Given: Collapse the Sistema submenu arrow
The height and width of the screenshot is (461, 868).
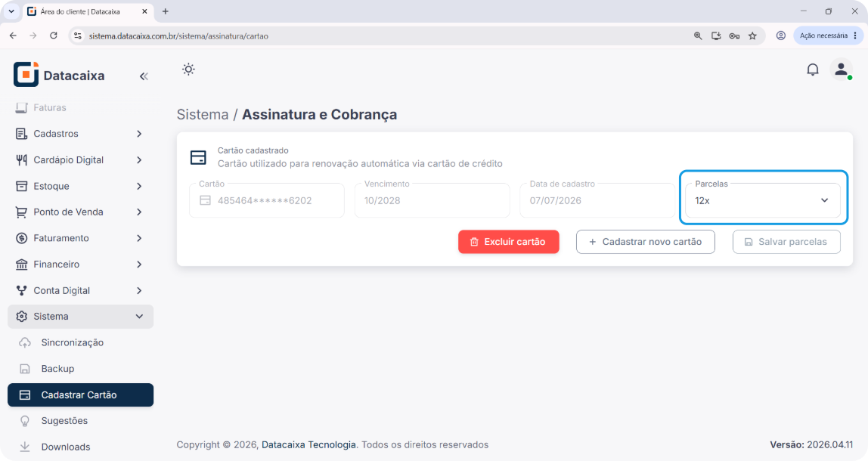Looking at the screenshot, I should point(139,317).
